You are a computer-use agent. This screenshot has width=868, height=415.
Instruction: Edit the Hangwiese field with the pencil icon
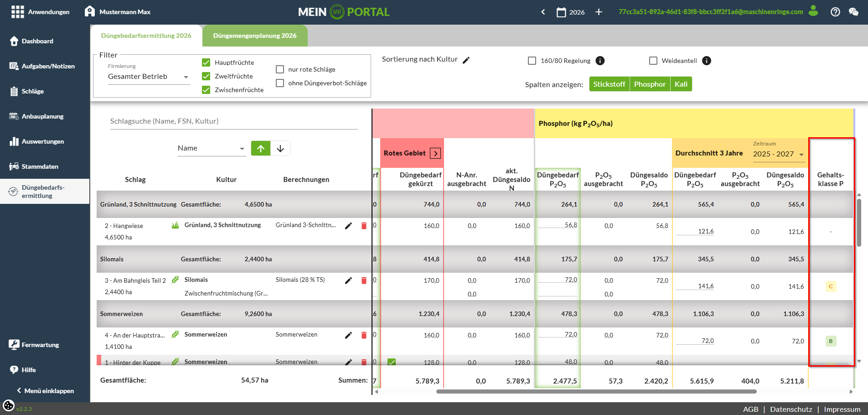[348, 226]
